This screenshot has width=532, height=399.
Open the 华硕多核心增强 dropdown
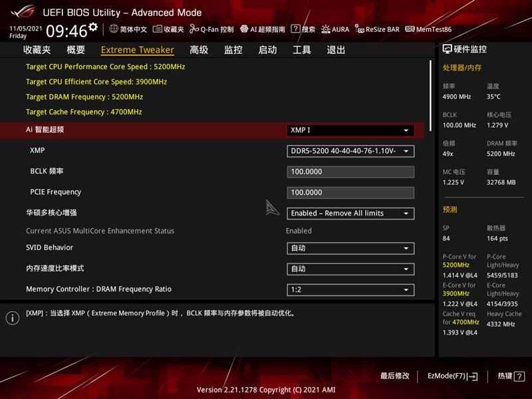350,213
